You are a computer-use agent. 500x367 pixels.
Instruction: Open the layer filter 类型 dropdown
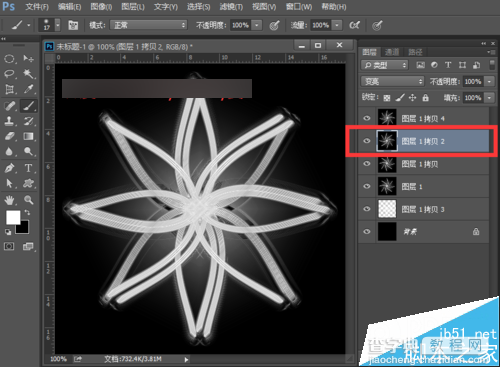coord(385,65)
